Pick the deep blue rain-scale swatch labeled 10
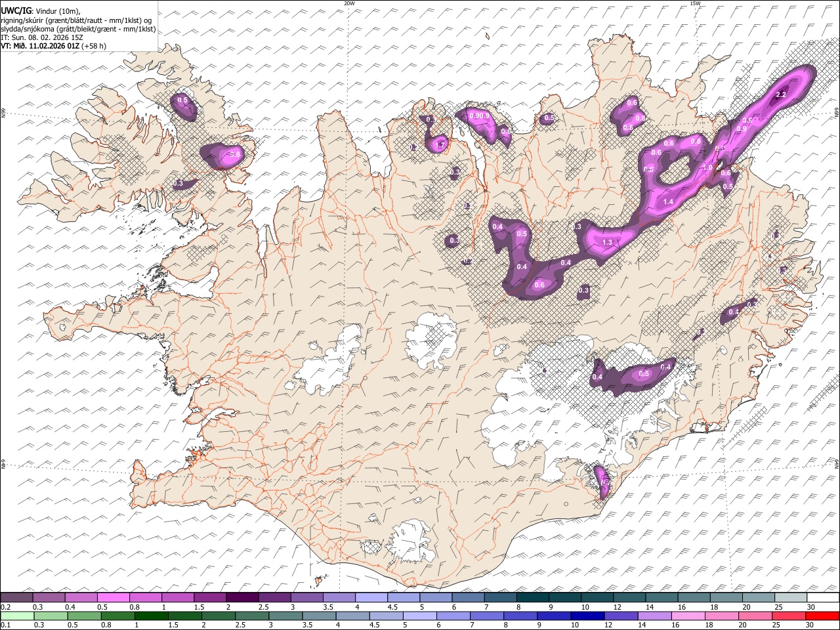Viewport: 840px width, 630px height. 587,616
